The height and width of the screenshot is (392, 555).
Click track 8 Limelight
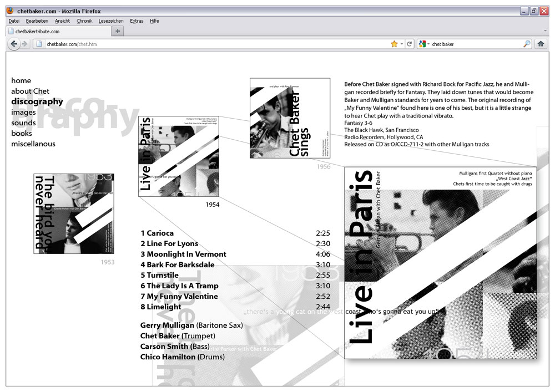[x=161, y=307]
